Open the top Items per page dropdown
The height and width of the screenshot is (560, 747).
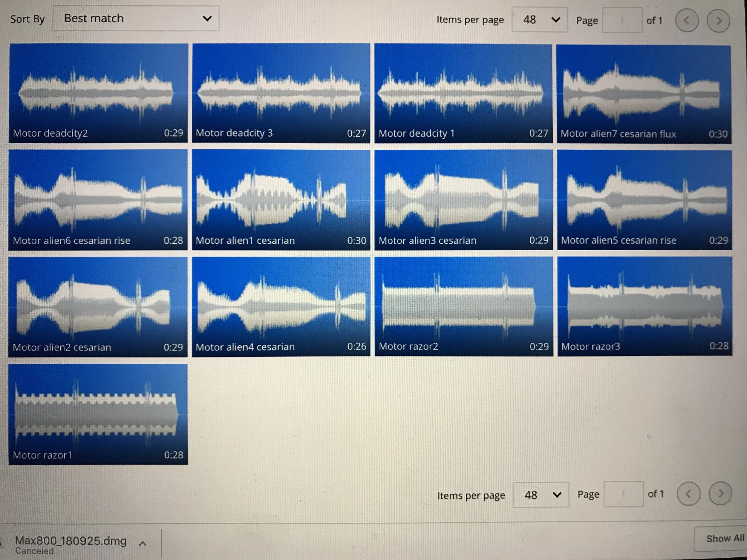click(539, 20)
